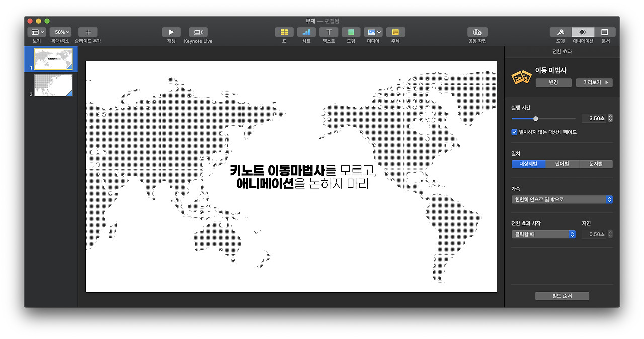644x339 pixels.
Task: Show the 애니메이션 animate inspector
Action: pos(583,32)
